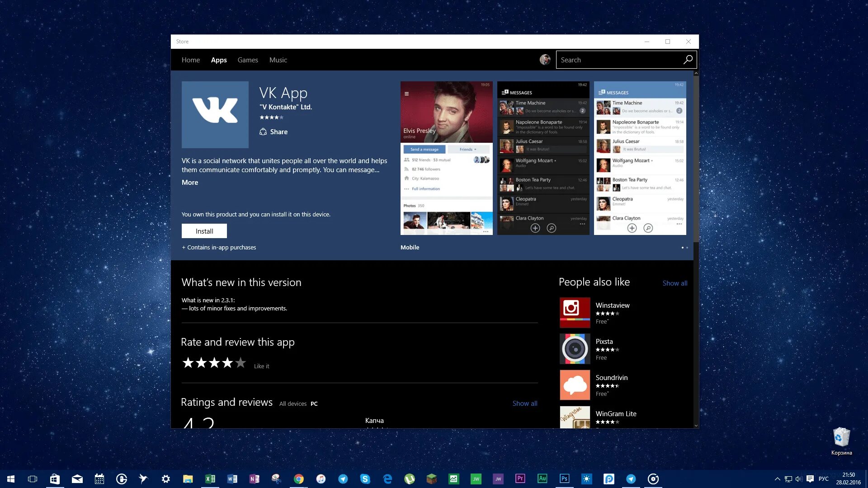
Task: Filter reviews by All devices
Action: (x=293, y=404)
